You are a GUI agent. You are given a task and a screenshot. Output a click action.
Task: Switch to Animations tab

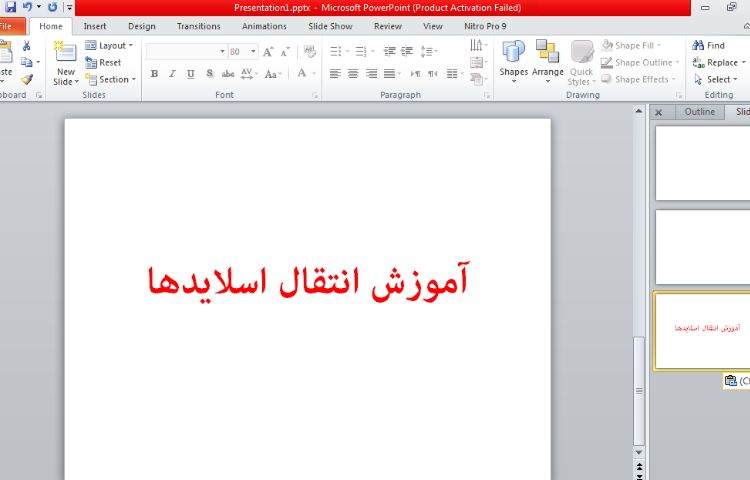pyautogui.click(x=264, y=26)
